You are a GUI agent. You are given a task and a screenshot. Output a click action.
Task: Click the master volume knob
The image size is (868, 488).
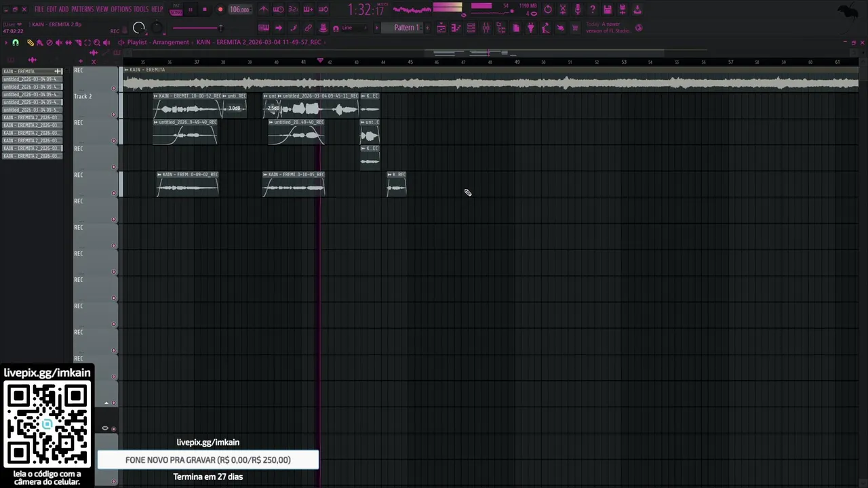click(139, 28)
